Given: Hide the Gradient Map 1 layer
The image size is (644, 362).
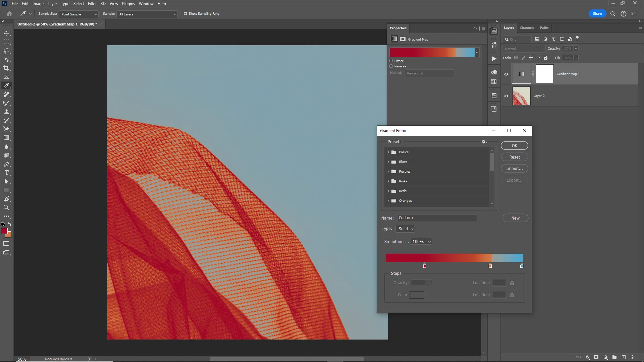Looking at the screenshot, I should click(x=506, y=74).
